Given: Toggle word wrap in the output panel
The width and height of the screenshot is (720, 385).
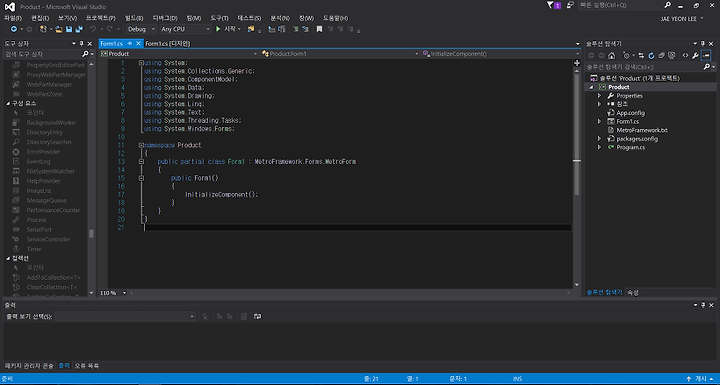Looking at the screenshot, I should [258, 316].
